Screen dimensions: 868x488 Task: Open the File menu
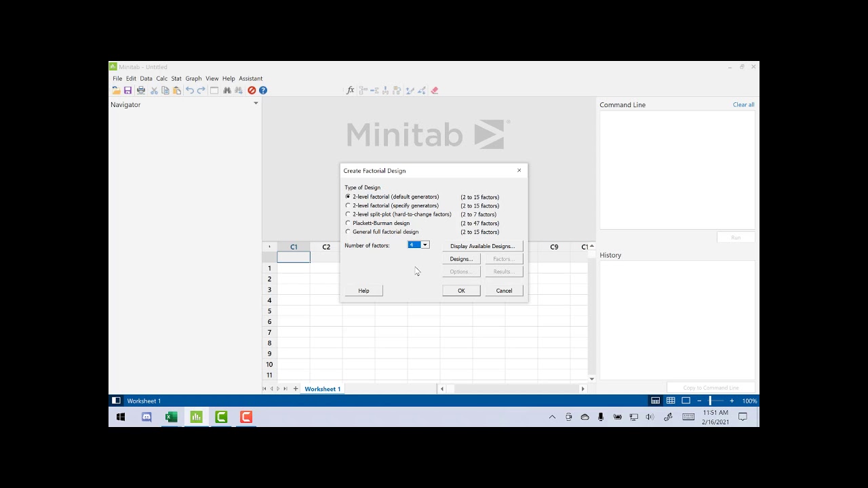coord(117,79)
